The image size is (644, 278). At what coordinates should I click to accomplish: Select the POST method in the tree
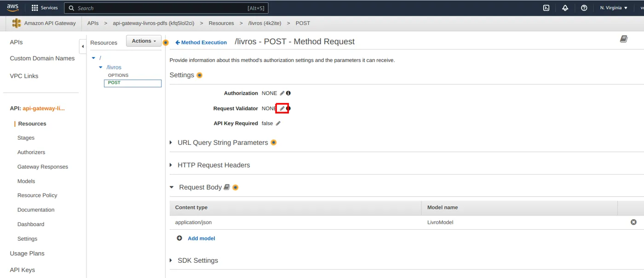pos(132,83)
